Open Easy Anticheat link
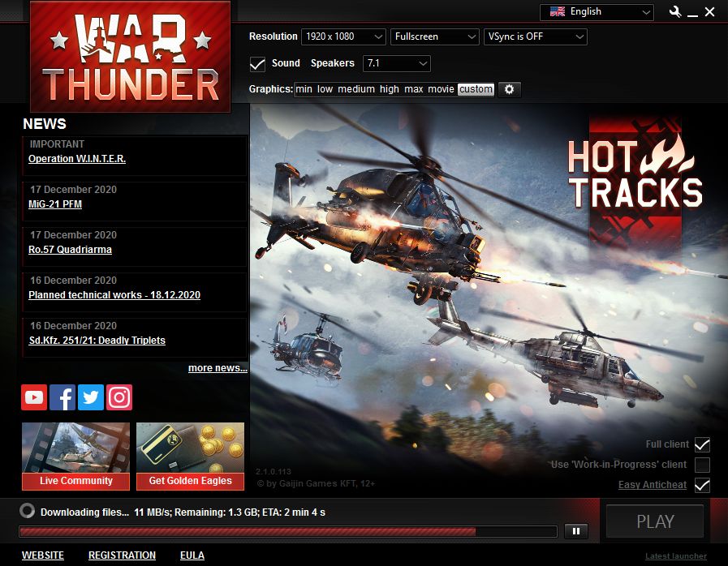The width and height of the screenshot is (728, 566). pyautogui.click(x=653, y=485)
